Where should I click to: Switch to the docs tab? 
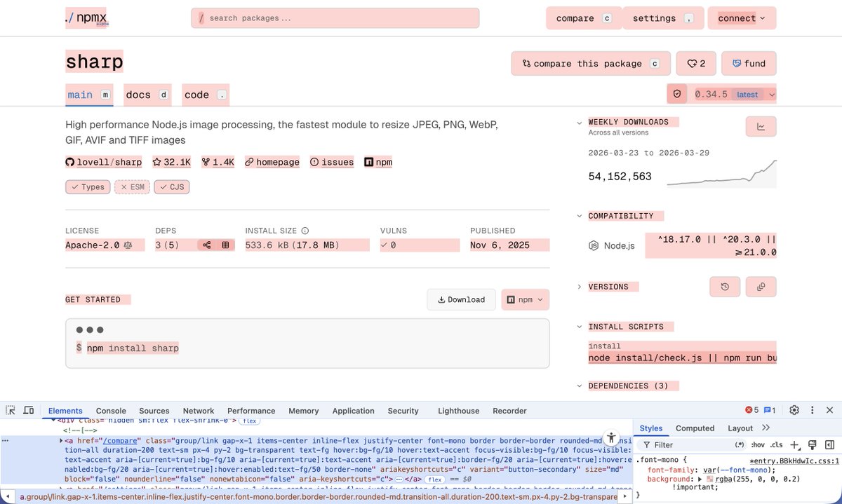pyautogui.click(x=147, y=95)
